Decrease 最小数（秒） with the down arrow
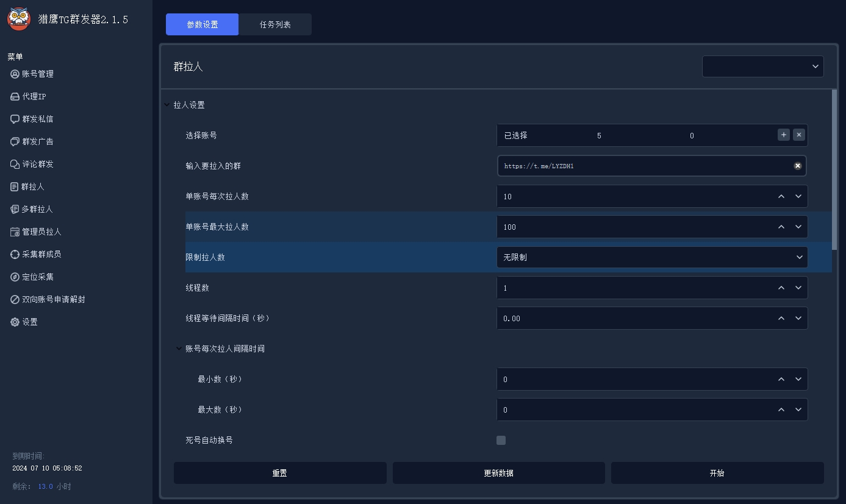This screenshot has width=846, height=504. tap(798, 379)
